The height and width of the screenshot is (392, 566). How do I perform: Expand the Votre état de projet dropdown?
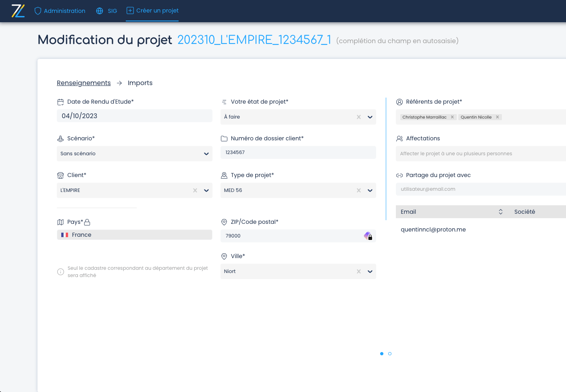[x=370, y=117]
